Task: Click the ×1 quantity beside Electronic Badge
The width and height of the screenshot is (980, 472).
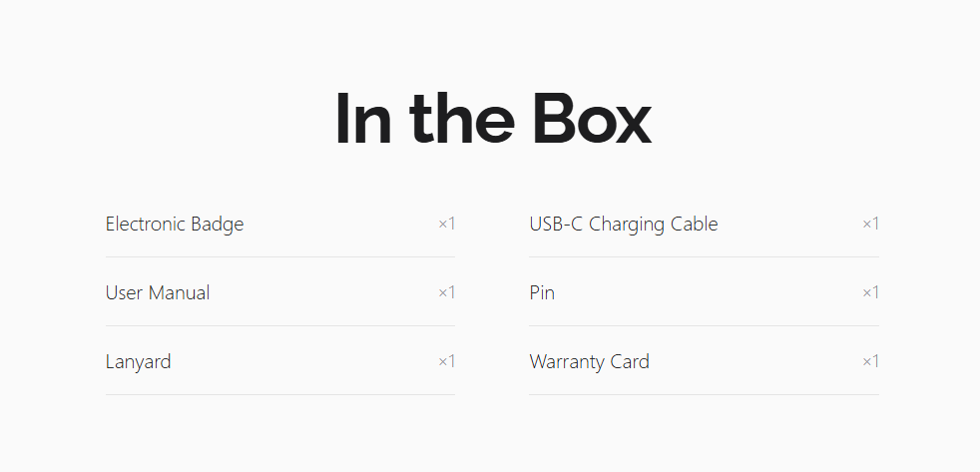Action: [x=446, y=224]
